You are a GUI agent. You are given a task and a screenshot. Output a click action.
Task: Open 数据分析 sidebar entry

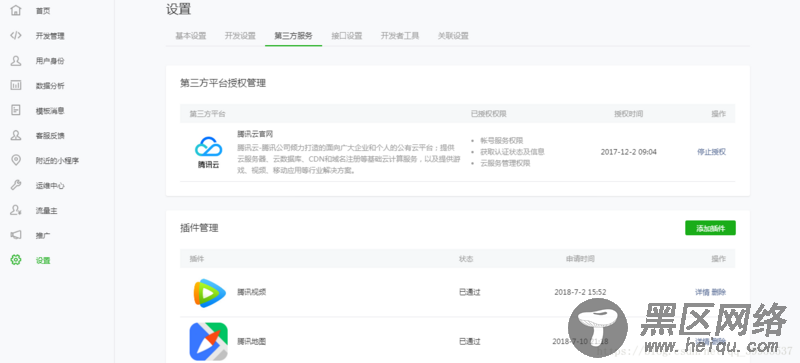point(50,86)
